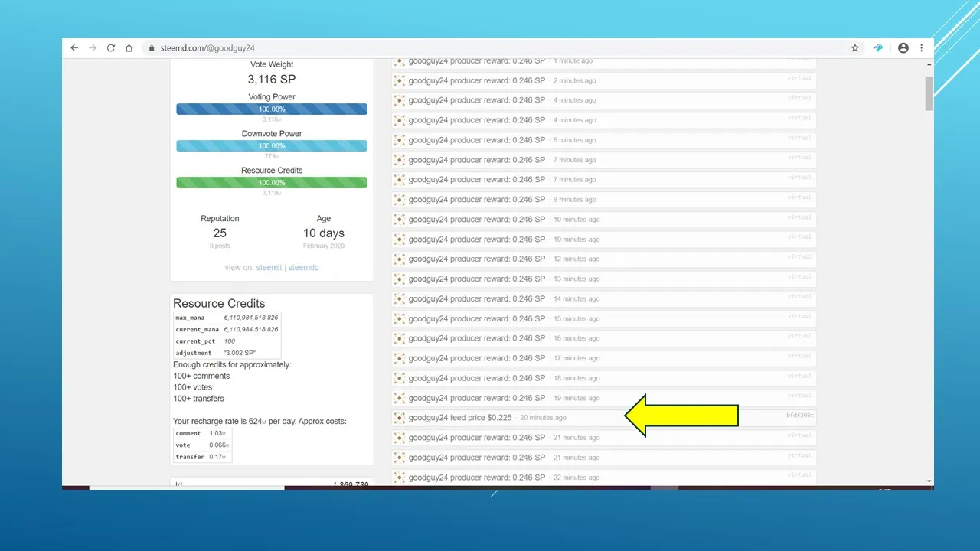Viewport: 980px width, 551px height.
Task: Click avatar icon in the 16 minutes ago row
Action: click(400, 338)
